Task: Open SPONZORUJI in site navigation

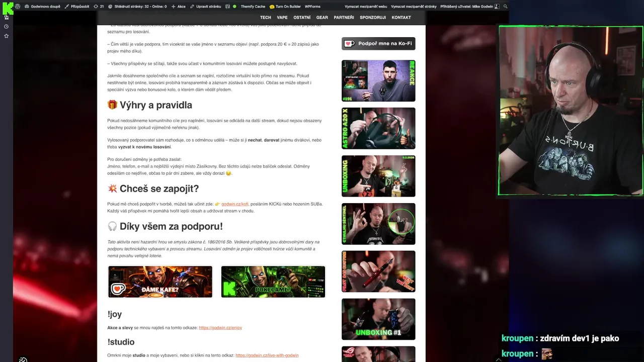Action: point(373,18)
